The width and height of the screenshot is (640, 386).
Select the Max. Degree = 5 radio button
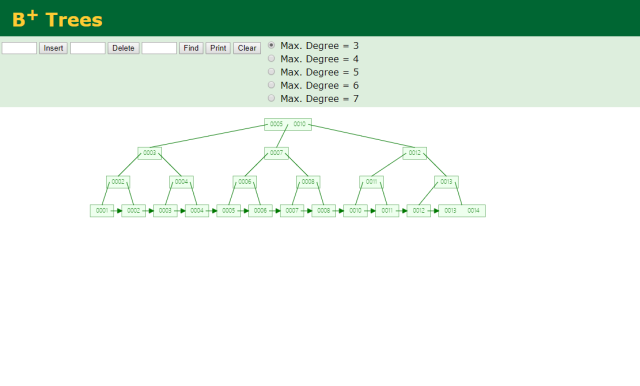click(x=271, y=72)
